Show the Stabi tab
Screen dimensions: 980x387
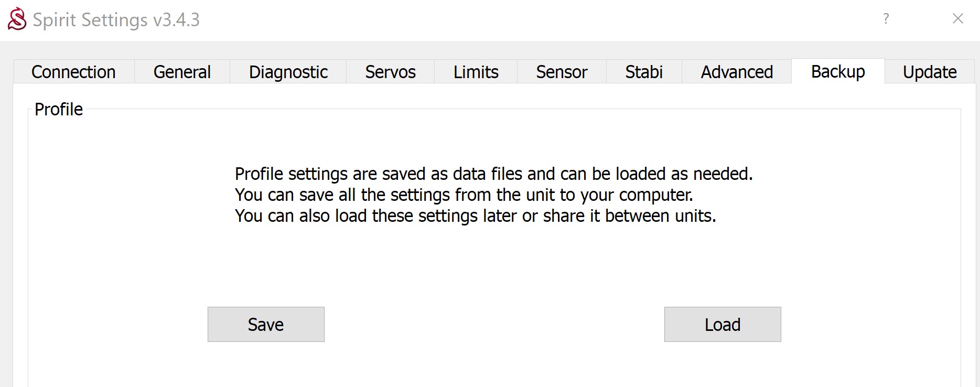[x=644, y=72]
